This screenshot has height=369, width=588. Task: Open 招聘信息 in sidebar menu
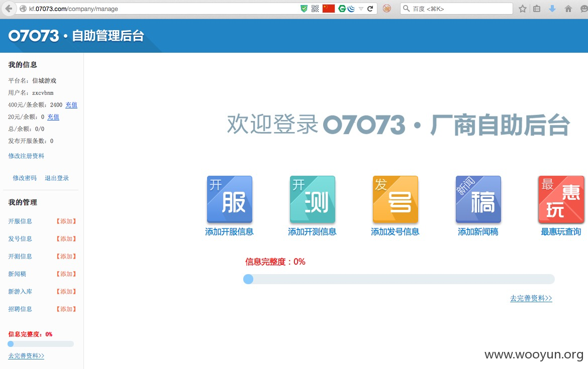(x=20, y=309)
